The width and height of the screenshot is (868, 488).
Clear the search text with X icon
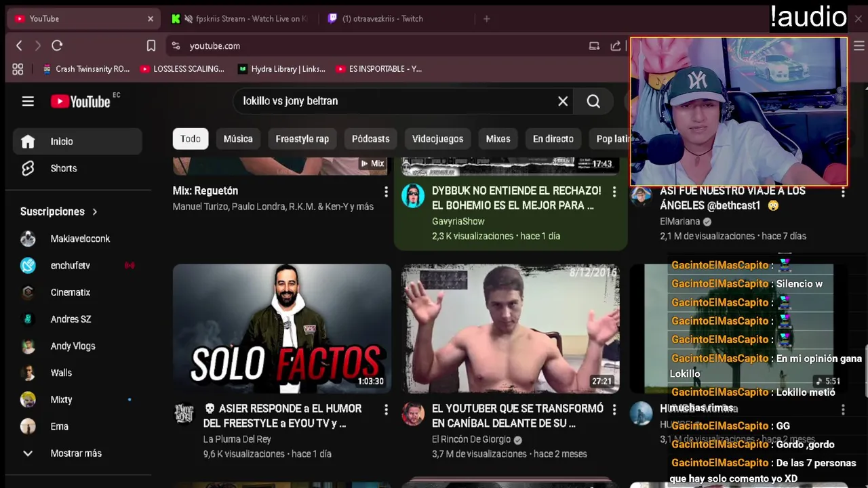click(x=563, y=101)
